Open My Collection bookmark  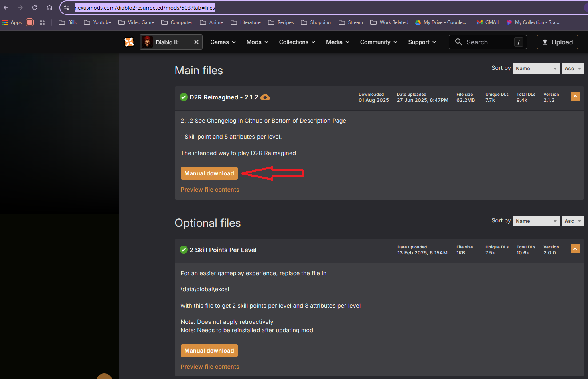point(533,22)
